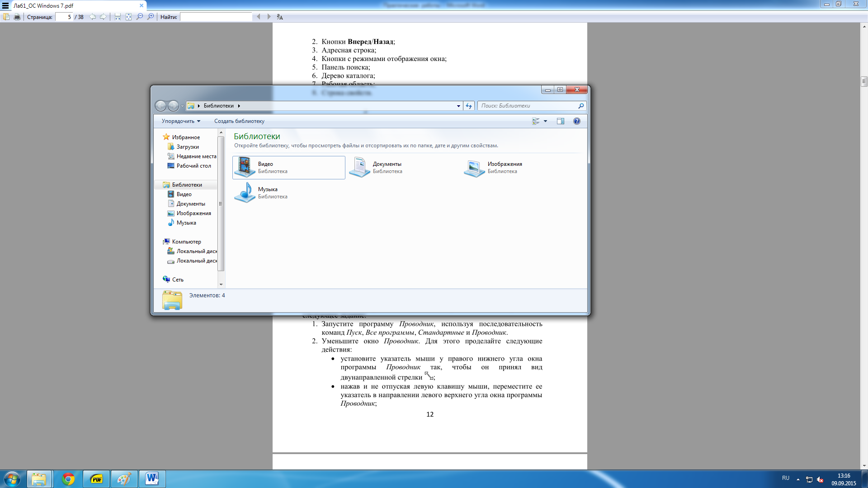Viewport: 868px width, 488px height.
Task: Open Windows Explorer from taskbar
Action: click(x=39, y=479)
